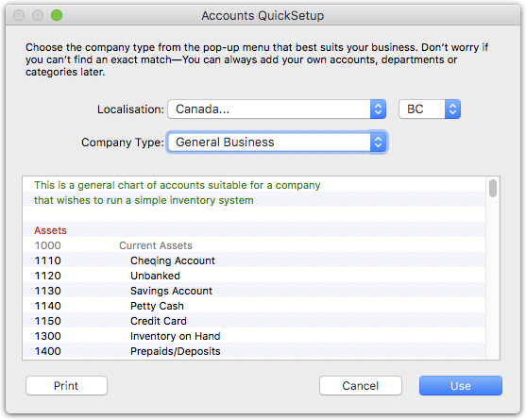Click the Use button
The width and height of the screenshot is (526, 420).
[460, 385]
